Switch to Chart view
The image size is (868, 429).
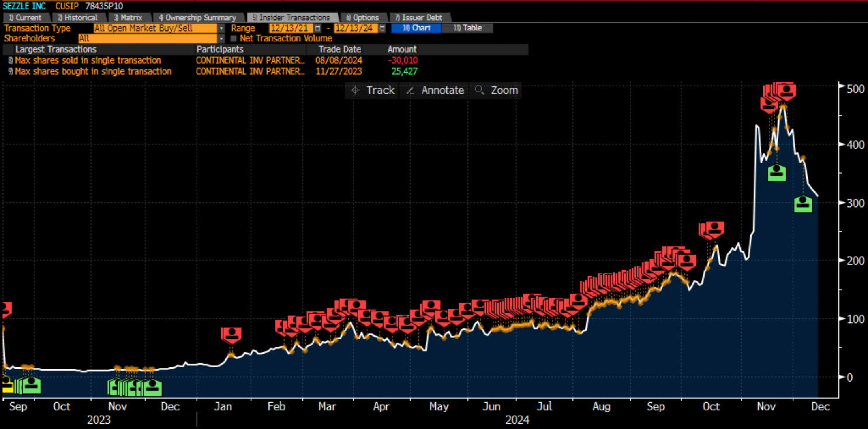click(416, 28)
